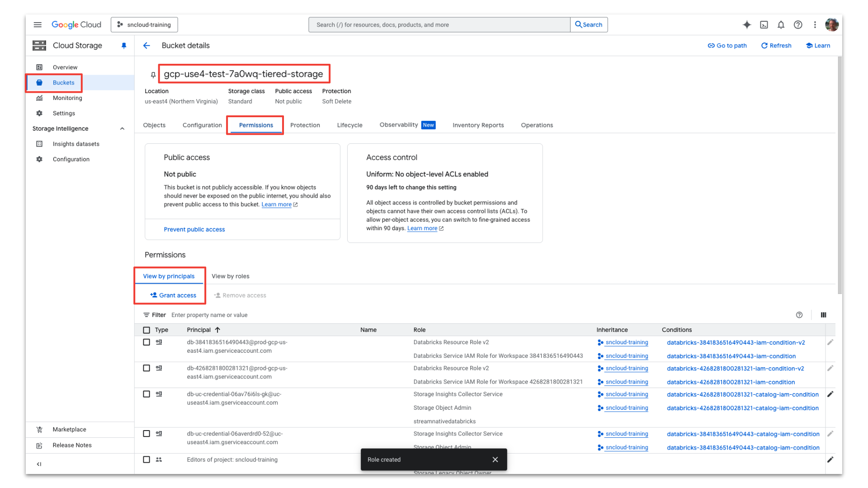Edit principal for Editors of project row
868x488 pixels.
830,460
